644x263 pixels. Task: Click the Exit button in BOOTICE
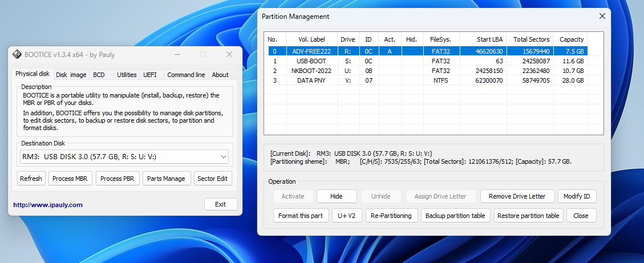221,204
